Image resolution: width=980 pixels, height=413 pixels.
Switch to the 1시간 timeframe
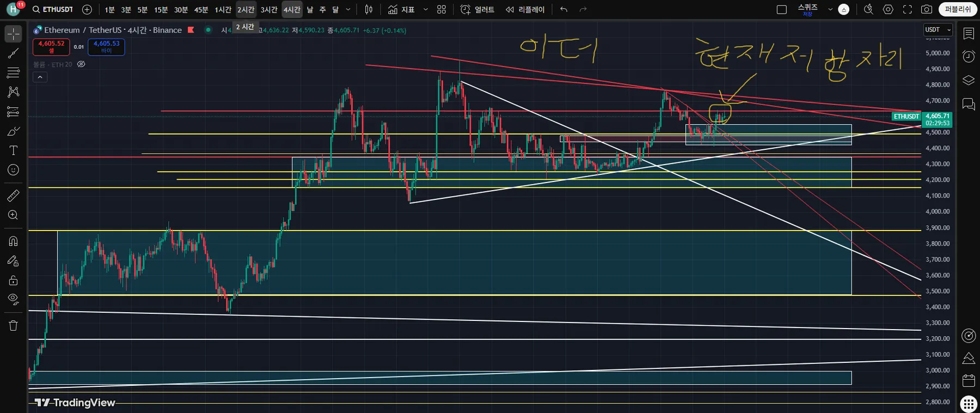pyautogui.click(x=223, y=9)
